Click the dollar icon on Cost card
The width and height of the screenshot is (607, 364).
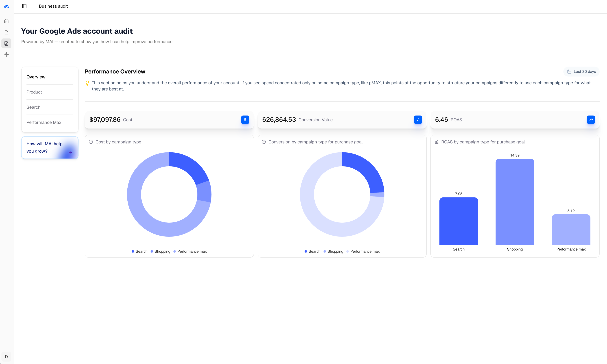245,120
